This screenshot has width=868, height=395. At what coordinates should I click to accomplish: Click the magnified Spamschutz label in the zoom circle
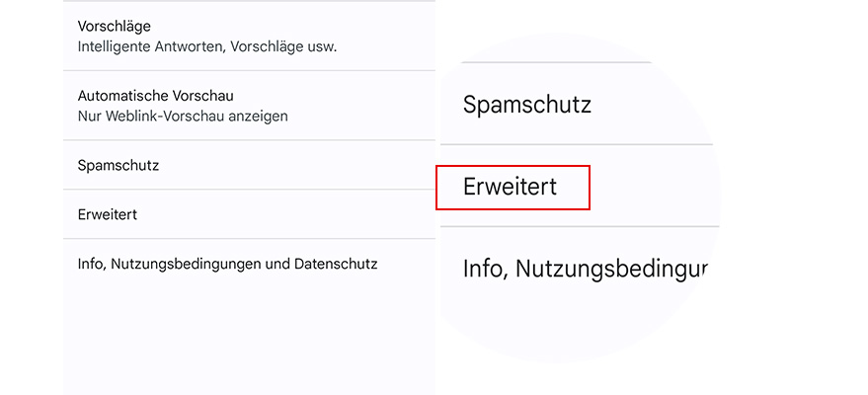(x=527, y=105)
